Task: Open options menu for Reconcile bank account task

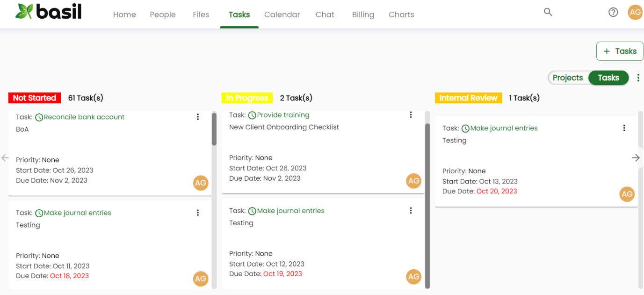Action: (198, 117)
